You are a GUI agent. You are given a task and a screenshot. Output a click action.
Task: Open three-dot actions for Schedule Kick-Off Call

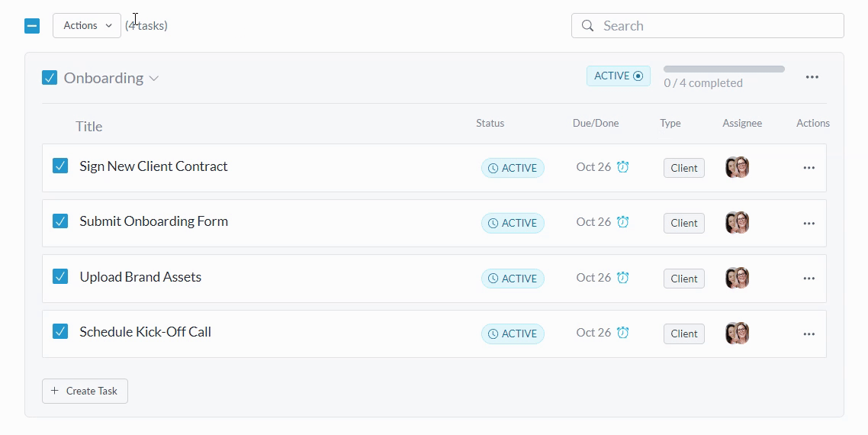pos(809,333)
